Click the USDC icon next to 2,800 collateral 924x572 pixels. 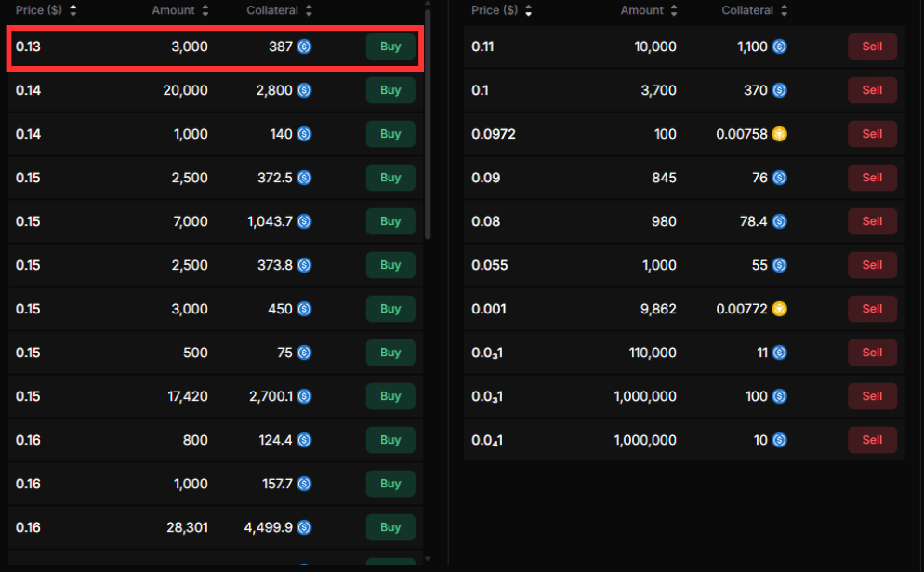pyautogui.click(x=304, y=90)
